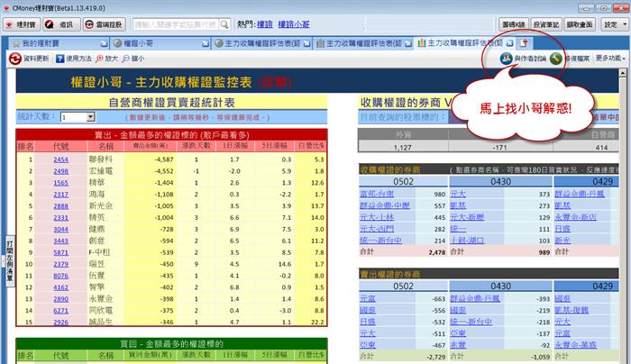Open broker link 元大-西門
Image resolution: width=631 pixels, height=364 pixels.
coord(377,229)
